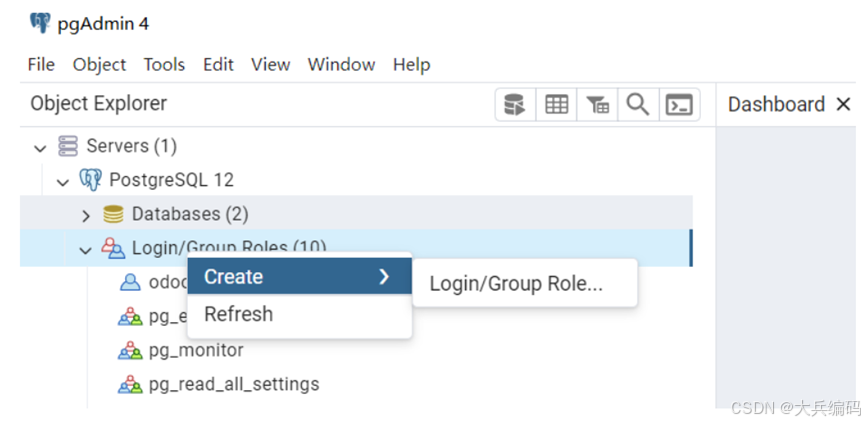Image resolution: width=865 pixels, height=423 pixels.
Task: Close the Dashboard tab
Action: coord(843,104)
